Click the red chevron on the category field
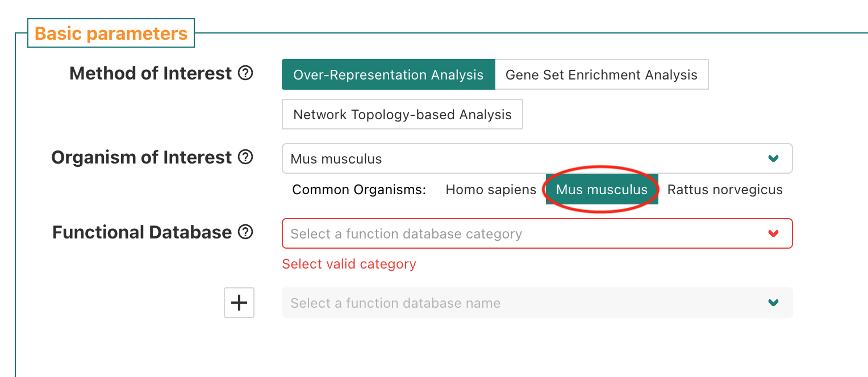Screen dimensions: 868x377 tap(774, 233)
